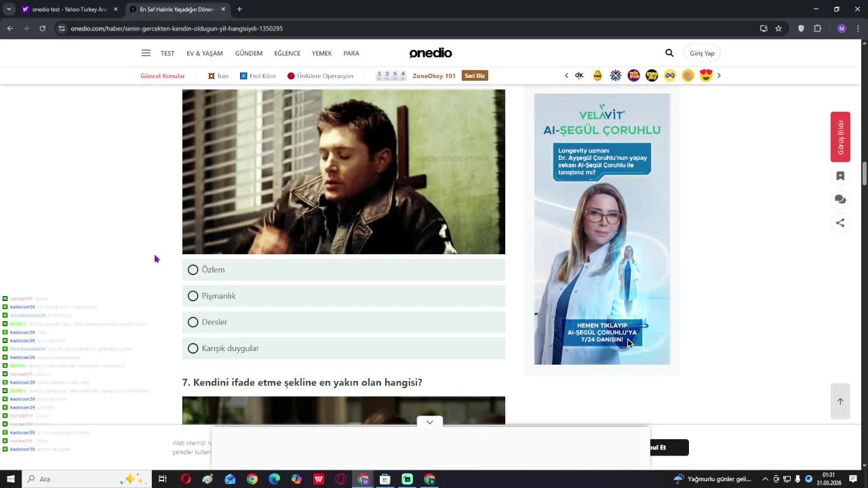Image resolution: width=868 pixels, height=488 pixels.
Task: Click the orange face emoji icon
Action: [x=688, y=75]
